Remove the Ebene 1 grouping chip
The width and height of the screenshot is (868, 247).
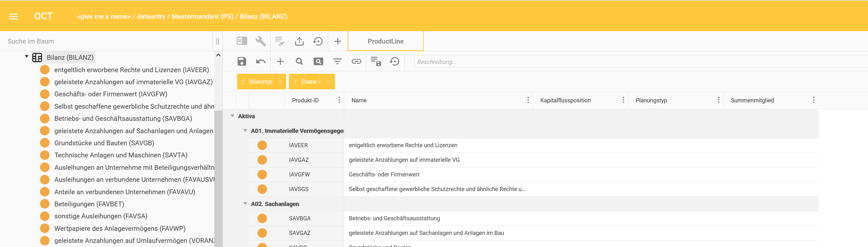(x=329, y=82)
